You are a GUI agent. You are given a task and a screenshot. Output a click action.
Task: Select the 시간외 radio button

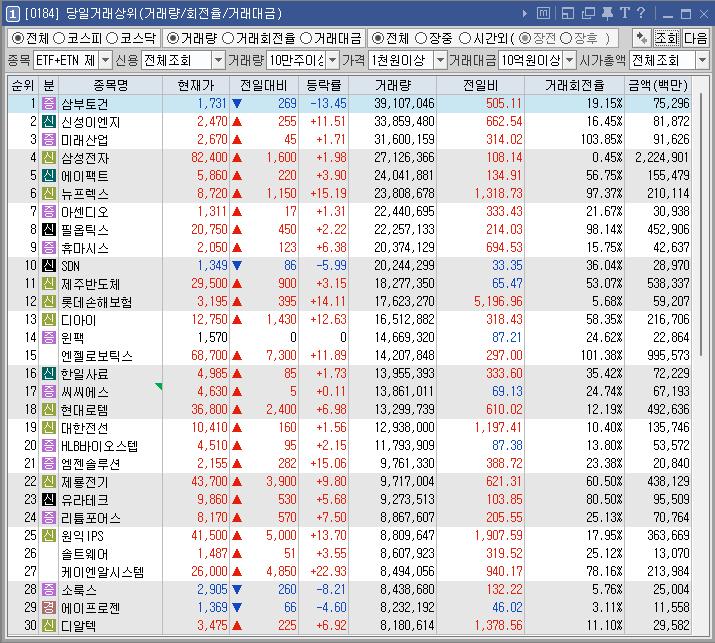coord(464,38)
